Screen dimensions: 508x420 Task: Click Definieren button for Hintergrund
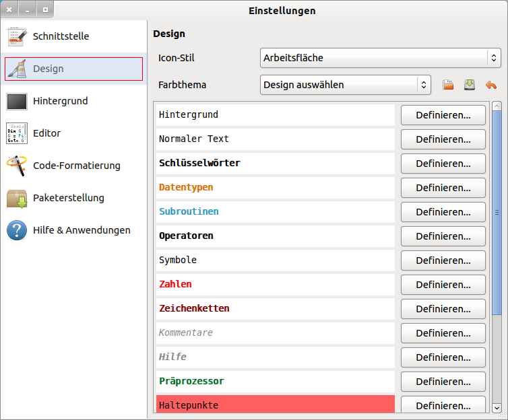(x=443, y=115)
